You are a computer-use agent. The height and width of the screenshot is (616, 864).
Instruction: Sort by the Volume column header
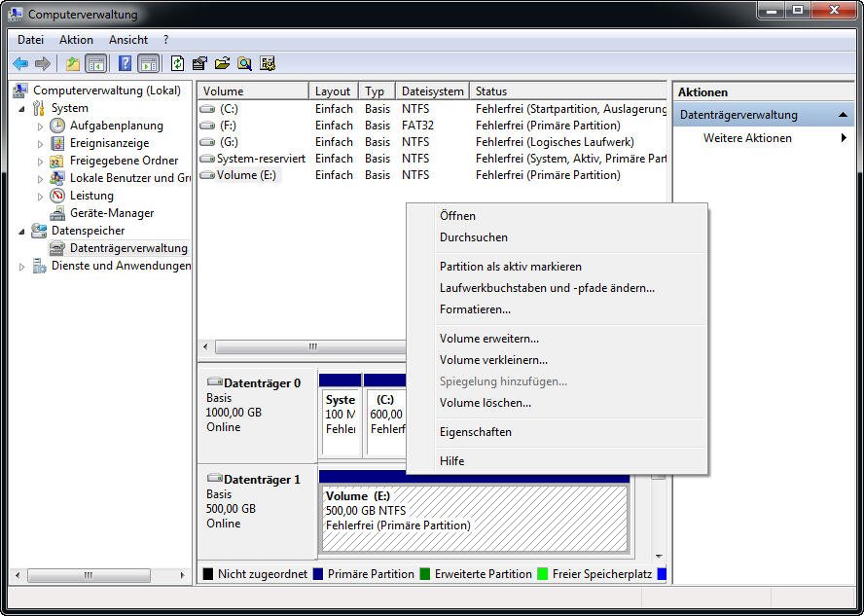tap(253, 91)
